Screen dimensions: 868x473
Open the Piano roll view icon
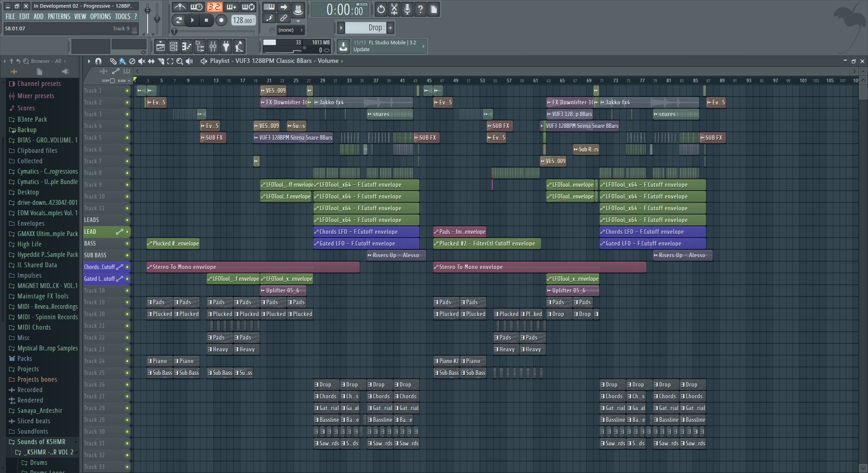pyautogui.click(x=187, y=46)
